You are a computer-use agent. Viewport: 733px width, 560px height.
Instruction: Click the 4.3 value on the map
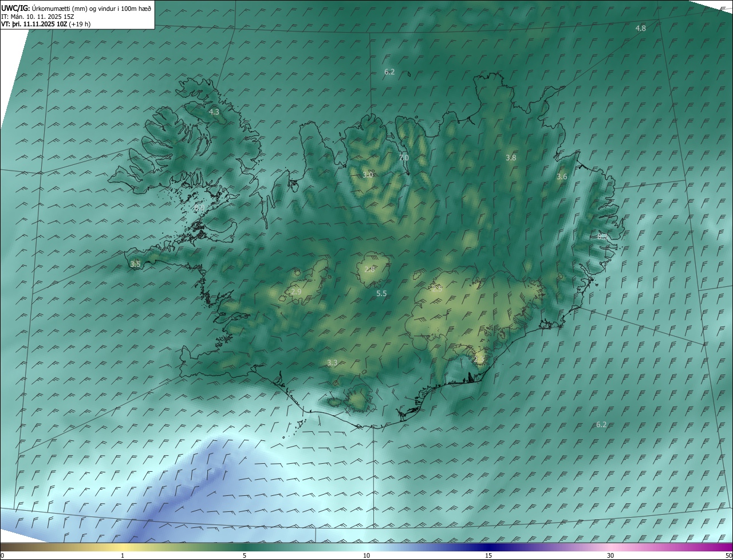[x=214, y=112]
